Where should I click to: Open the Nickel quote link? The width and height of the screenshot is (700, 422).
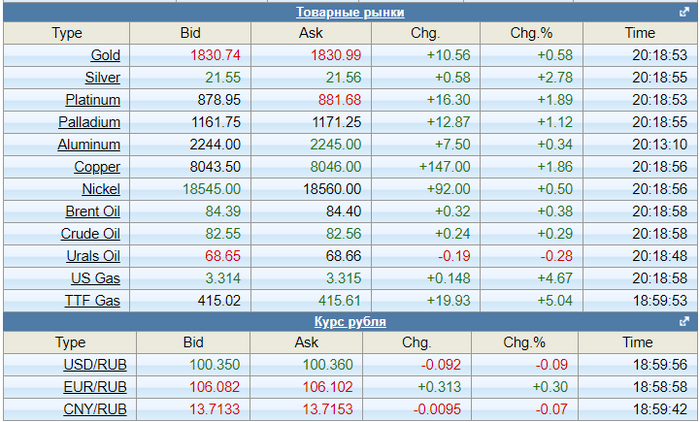click(101, 188)
